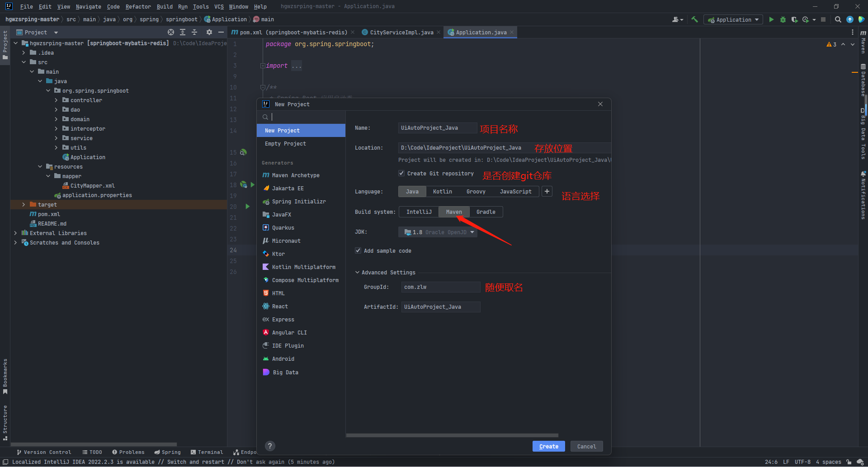Expand the controller package
Image resolution: width=868 pixels, height=467 pixels.
coord(56,100)
